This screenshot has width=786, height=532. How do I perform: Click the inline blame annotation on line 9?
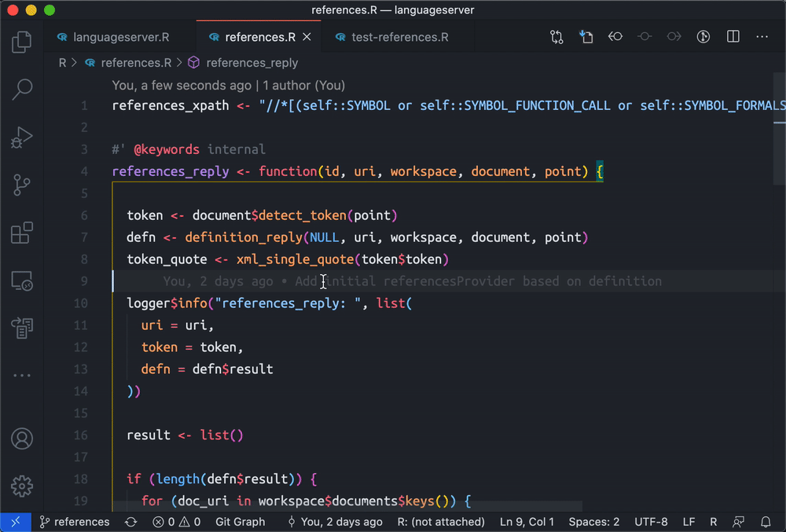(x=412, y=281)
